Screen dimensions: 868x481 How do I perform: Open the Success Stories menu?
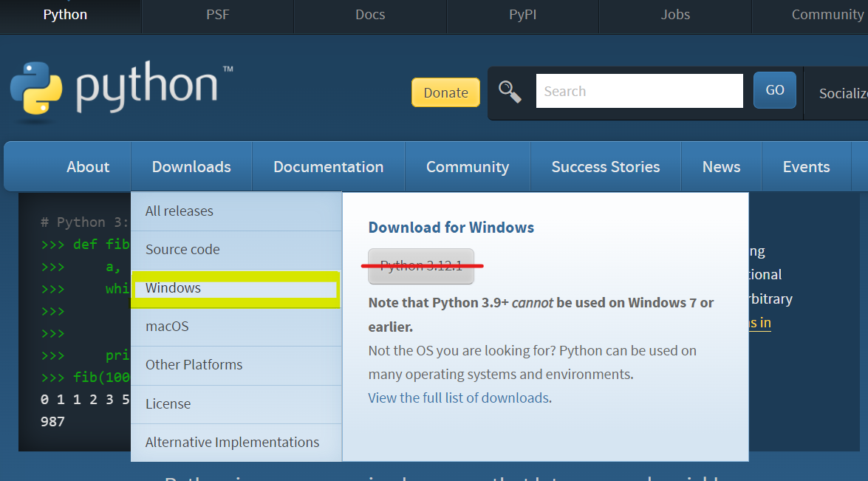click(x=606, y=166)
